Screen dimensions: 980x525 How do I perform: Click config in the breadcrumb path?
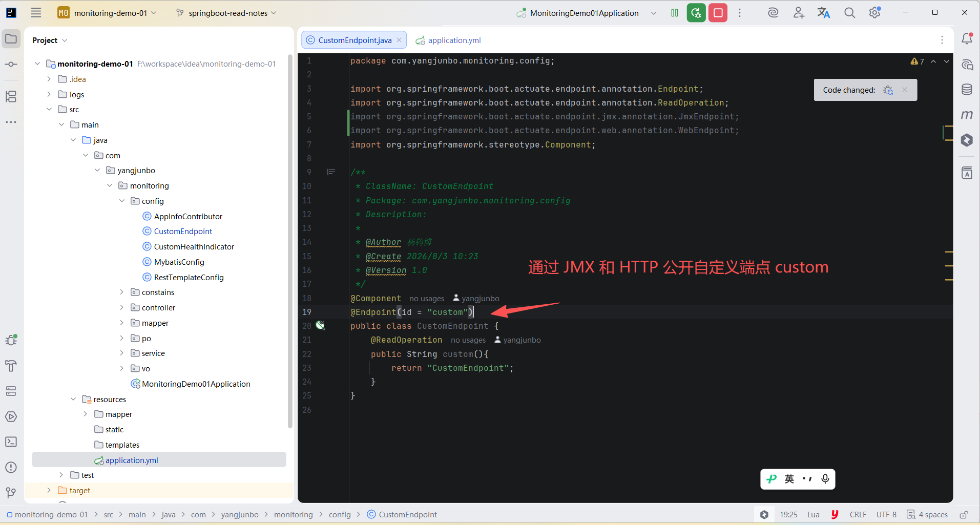pos(340,514)
